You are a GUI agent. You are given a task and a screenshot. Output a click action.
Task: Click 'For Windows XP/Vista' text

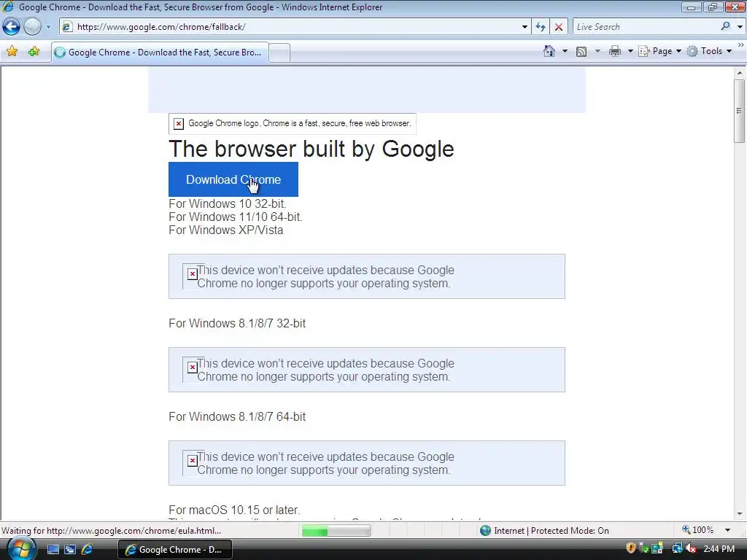tap(226, 230)
